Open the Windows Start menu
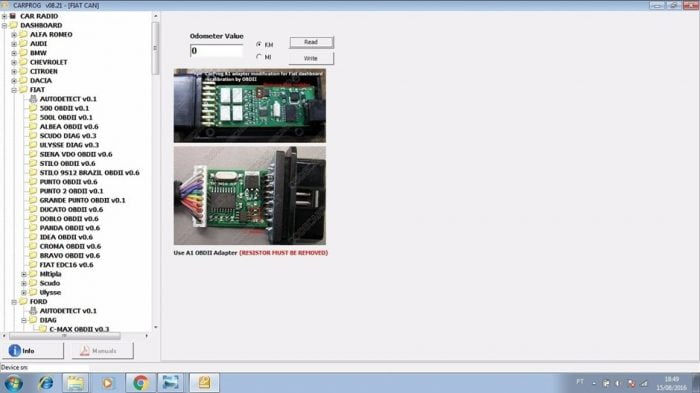The width and height of the screenshot is (700, 393). 13,383
